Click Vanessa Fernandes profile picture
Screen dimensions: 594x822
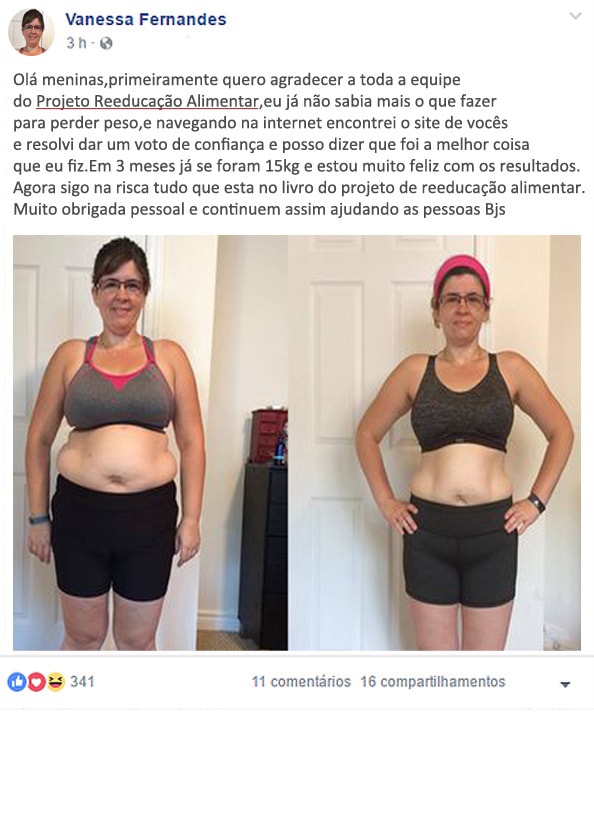(x=31, y=31)
